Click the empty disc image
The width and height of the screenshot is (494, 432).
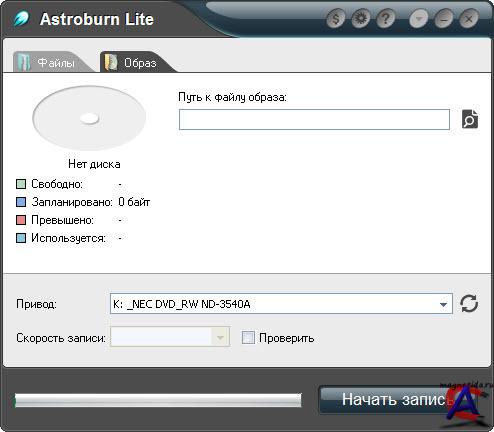click(x=89, y=118)
